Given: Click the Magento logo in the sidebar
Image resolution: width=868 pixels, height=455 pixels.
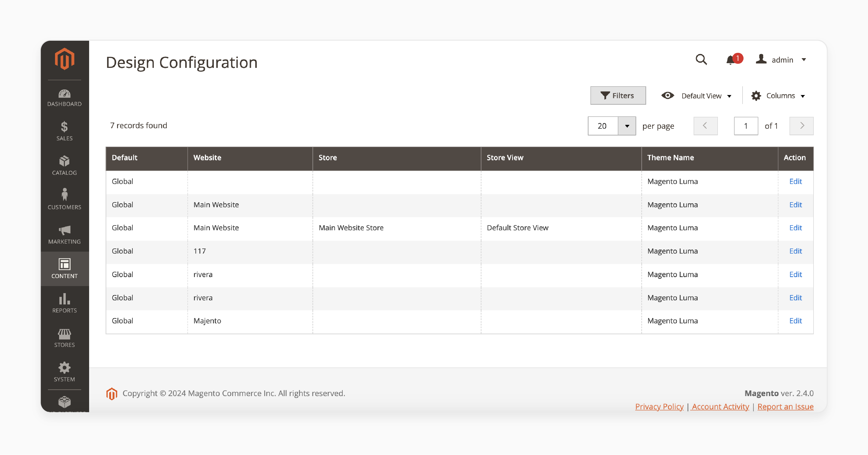Looking at the screenshot, I should click(64, 59).
